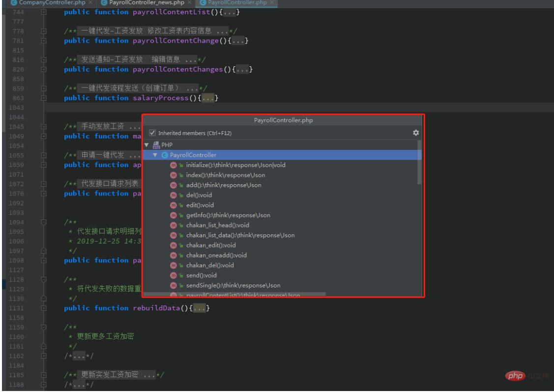The width and height of the screenshot is (554, 392).
Task: Expand the fold marker on line 1185
Action: pyautogui.click(x=43, y=375)
